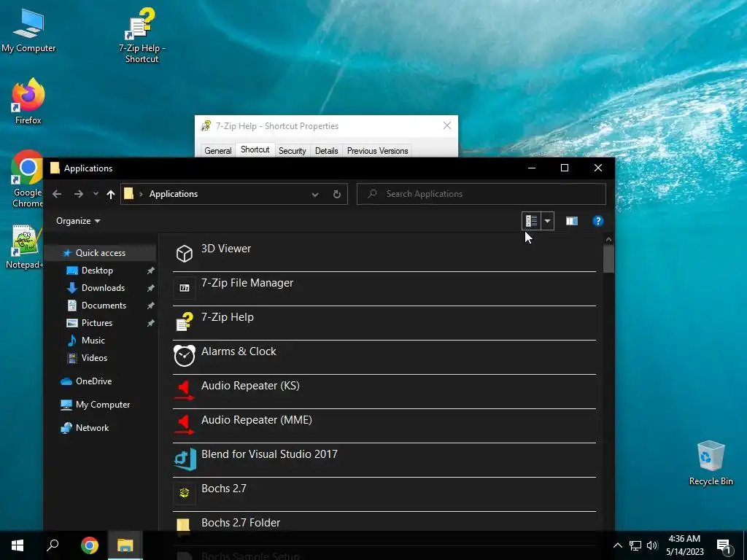
Task: Select My Computer desktop icon
Action: click(x=28, y=31)
